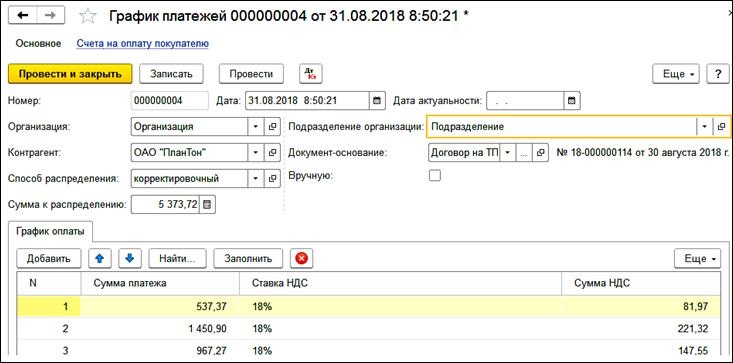Click the Сумма к распределению value 5 373,72
Viewport: 733px width, 363px height.
click(x=165, y=204)
